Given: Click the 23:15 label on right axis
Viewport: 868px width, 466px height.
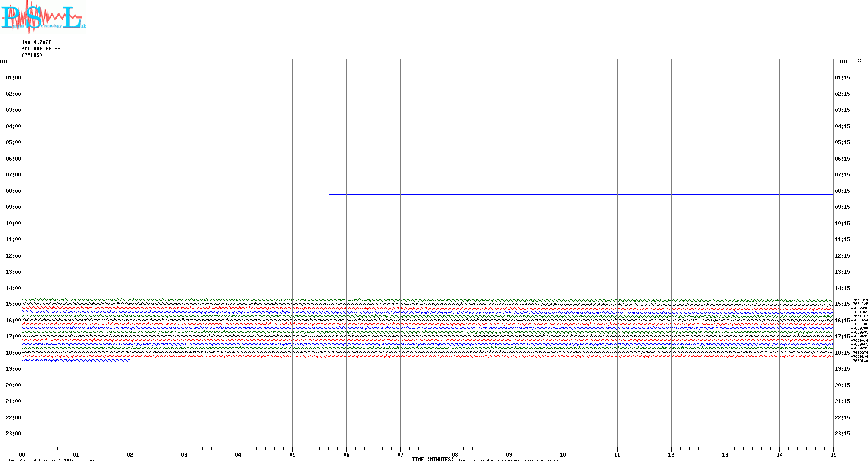Looking at the screenshot, I should (842, 434).
